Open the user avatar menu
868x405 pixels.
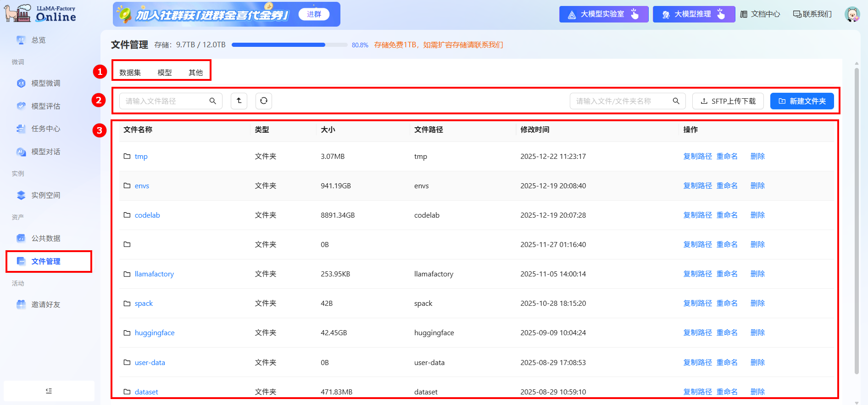tap(852, 14)
